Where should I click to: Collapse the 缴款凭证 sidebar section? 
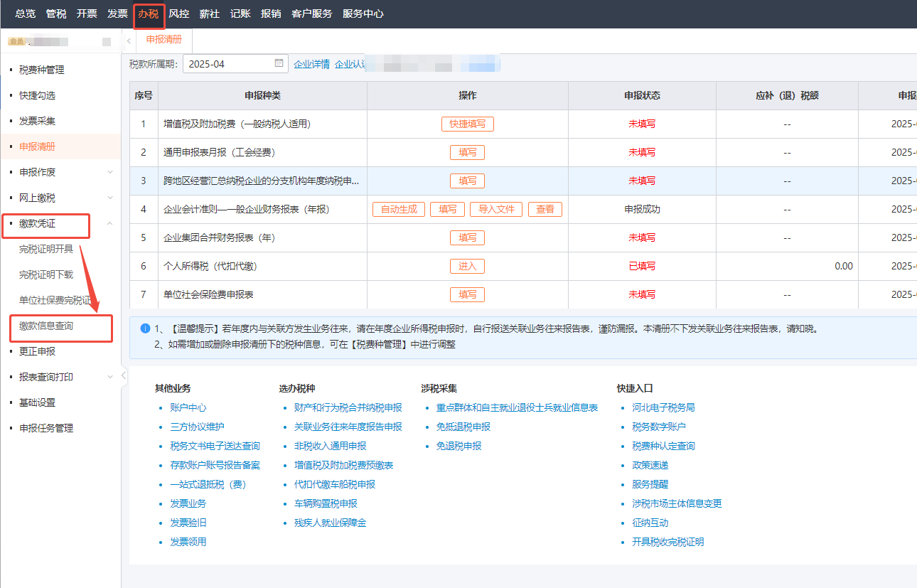[x=110, y=223]
